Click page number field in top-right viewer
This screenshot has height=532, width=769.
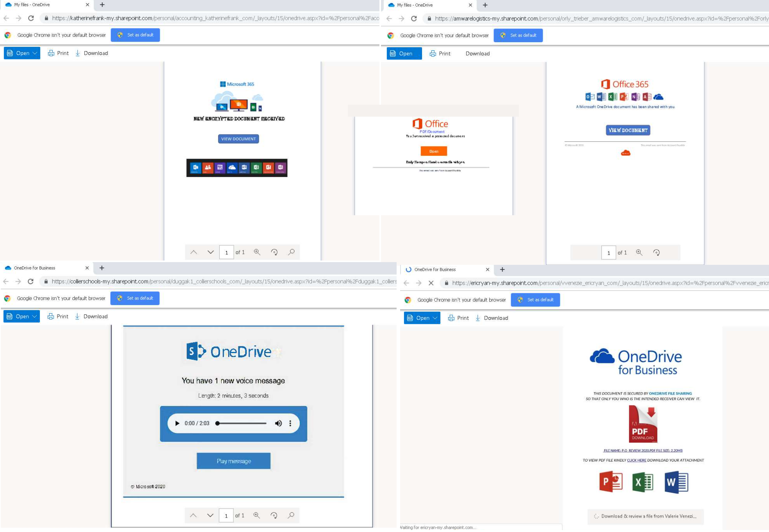(x=608, y=253)
